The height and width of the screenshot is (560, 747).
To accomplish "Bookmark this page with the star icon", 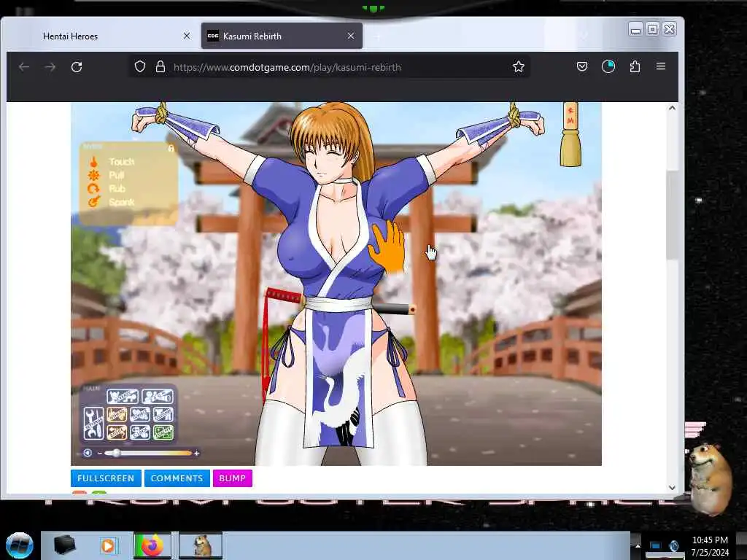I will (x=519, y=66).
